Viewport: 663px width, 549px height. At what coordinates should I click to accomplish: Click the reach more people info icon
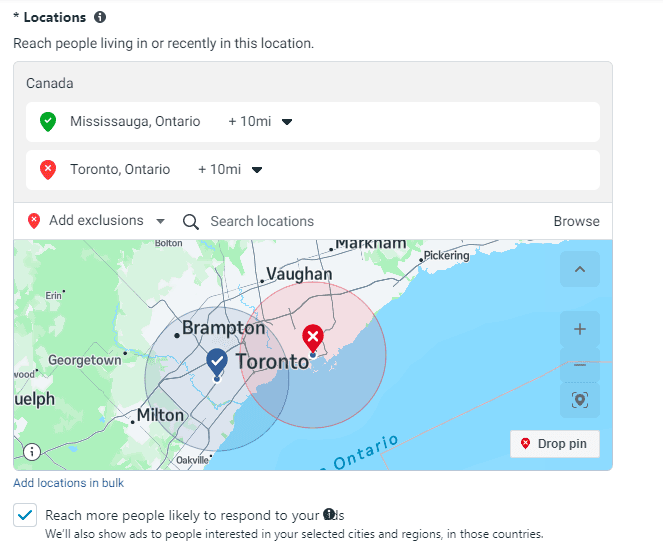(x=328, y=514)
